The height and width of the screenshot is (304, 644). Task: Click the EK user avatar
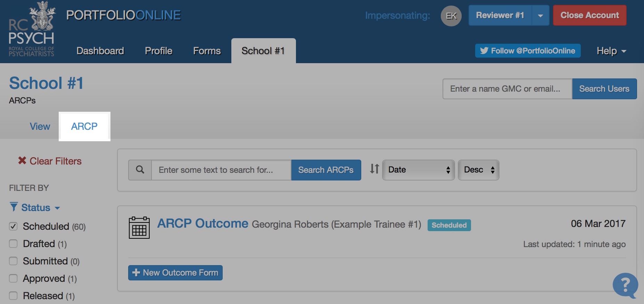coord(451,16)
